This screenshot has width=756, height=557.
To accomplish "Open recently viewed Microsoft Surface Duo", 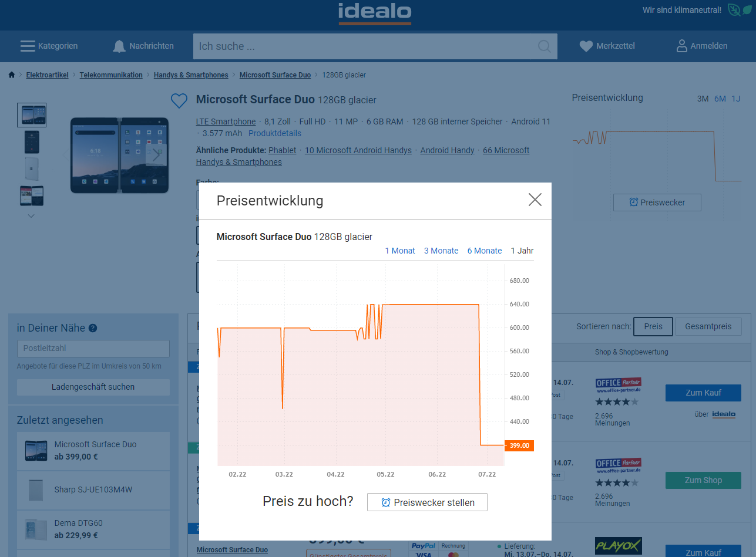I will 93,450.
